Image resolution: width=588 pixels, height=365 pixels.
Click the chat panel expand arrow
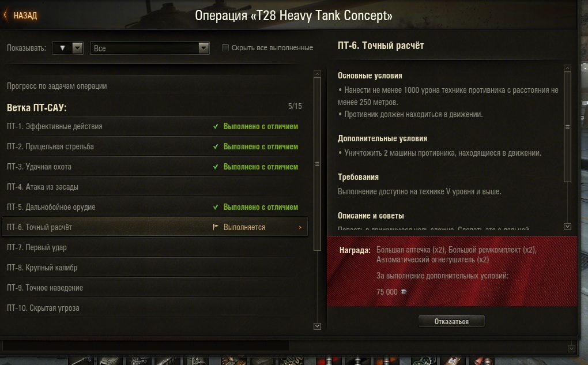click(571, 349)
